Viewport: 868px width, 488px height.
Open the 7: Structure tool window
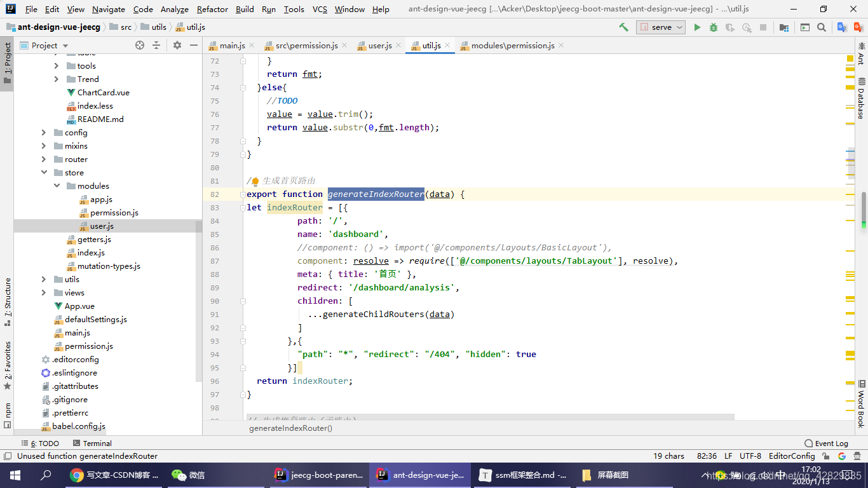click(7, 301)
